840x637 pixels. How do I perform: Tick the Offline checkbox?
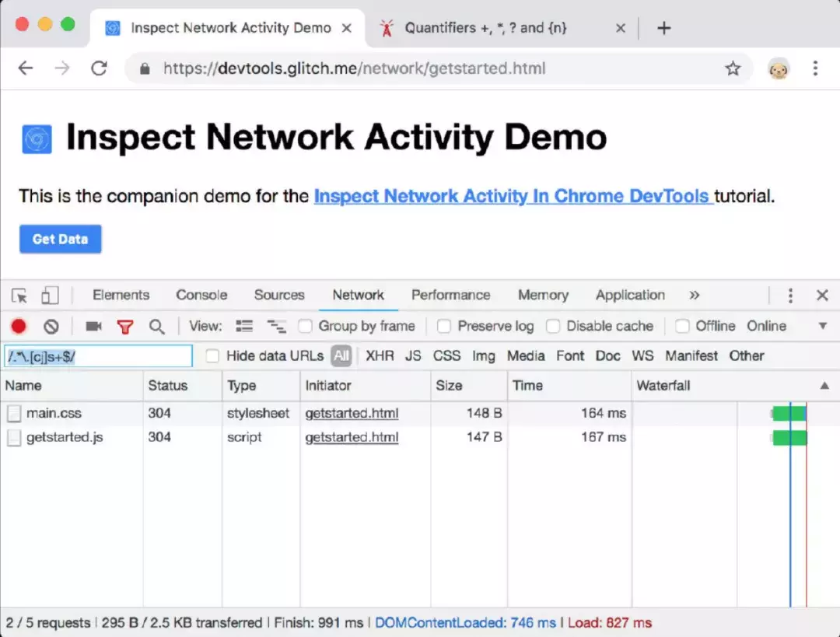click(682, 326)
